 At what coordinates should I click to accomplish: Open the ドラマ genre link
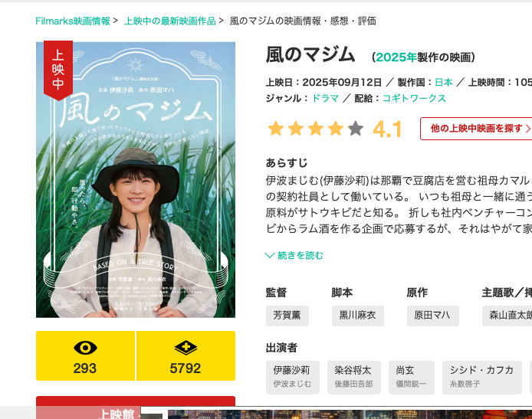click(325, 98)
